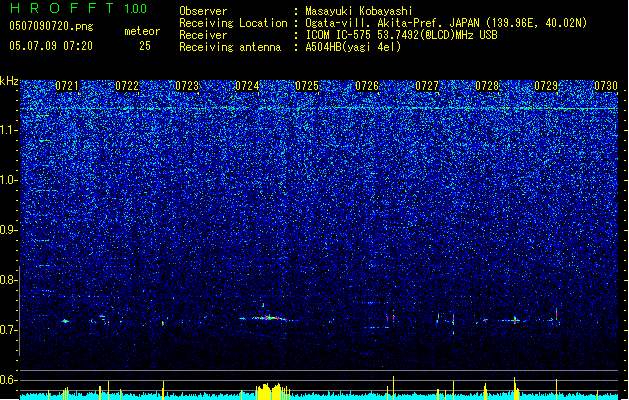This screenshot has height=400, width=629.
Task: Click the 0722 time marker
Action: click(127, 86)
